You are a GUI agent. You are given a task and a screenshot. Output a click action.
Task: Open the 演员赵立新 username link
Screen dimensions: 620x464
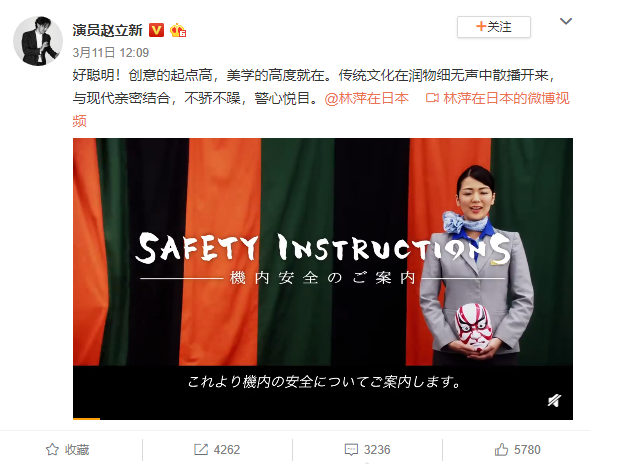(x=107, y=30)
